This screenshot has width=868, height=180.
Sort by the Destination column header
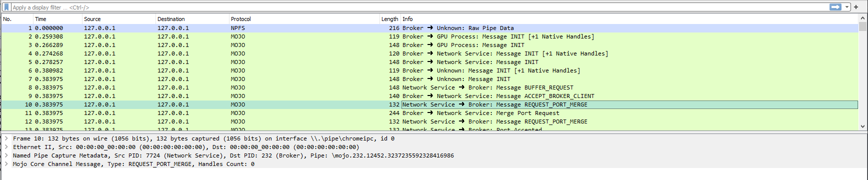pyautogui.click(x=192, y=19)
